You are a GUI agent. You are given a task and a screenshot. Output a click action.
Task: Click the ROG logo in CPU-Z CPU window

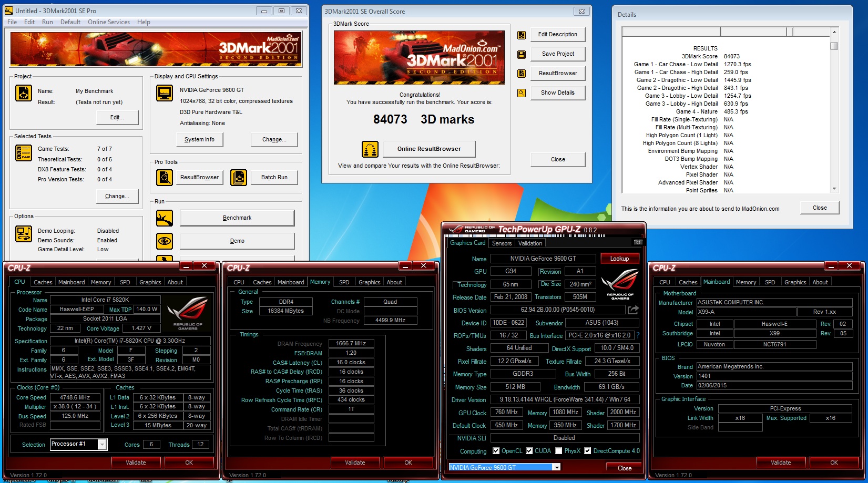[188, 313]
